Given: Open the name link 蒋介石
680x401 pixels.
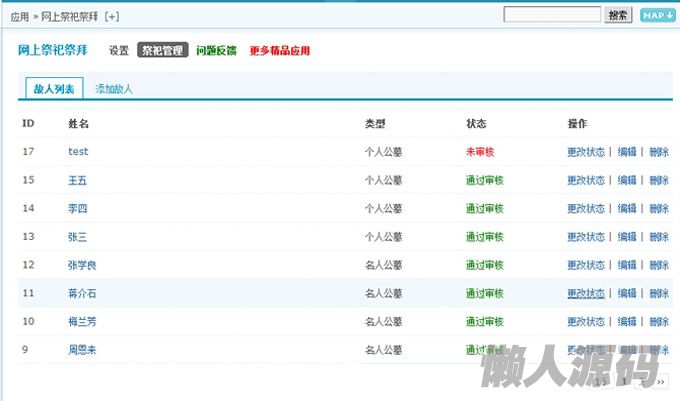Looking at the screenshot, I should click(82, 293).
